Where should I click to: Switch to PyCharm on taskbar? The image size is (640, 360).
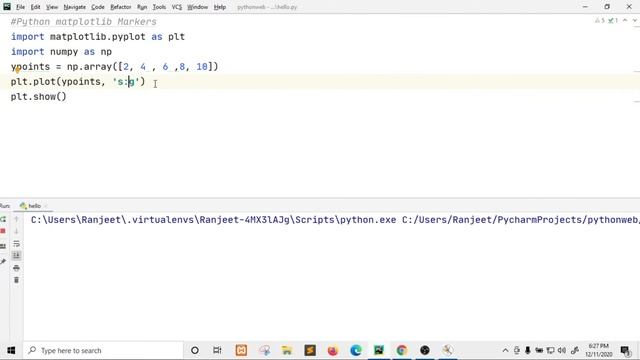[379, 350]
